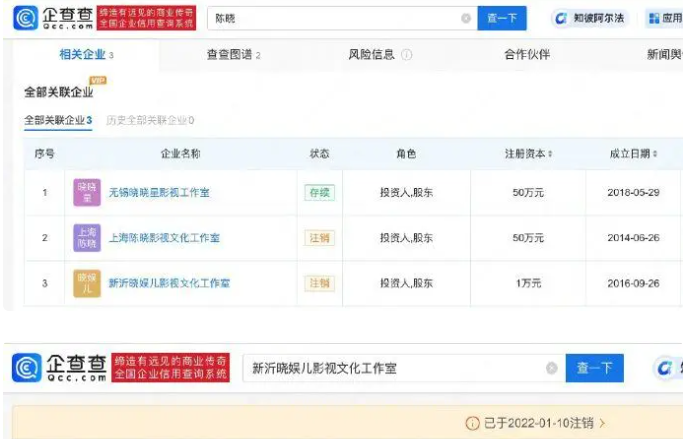Click the 状态 column header
This screenshot has width=686, height=439.
click(x=319, y=154)
